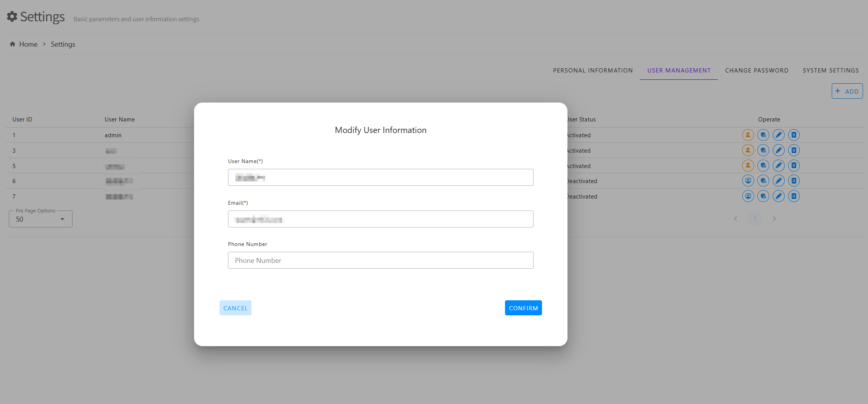Click the permissions shield icon for admin
Viewport: 868px width, 404px height.
(x=763, y=135)
